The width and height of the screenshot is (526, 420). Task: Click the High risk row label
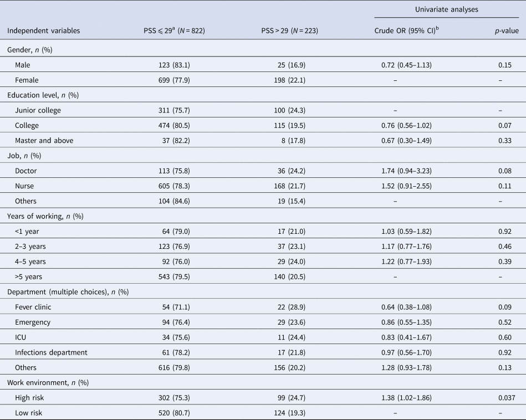30,397
